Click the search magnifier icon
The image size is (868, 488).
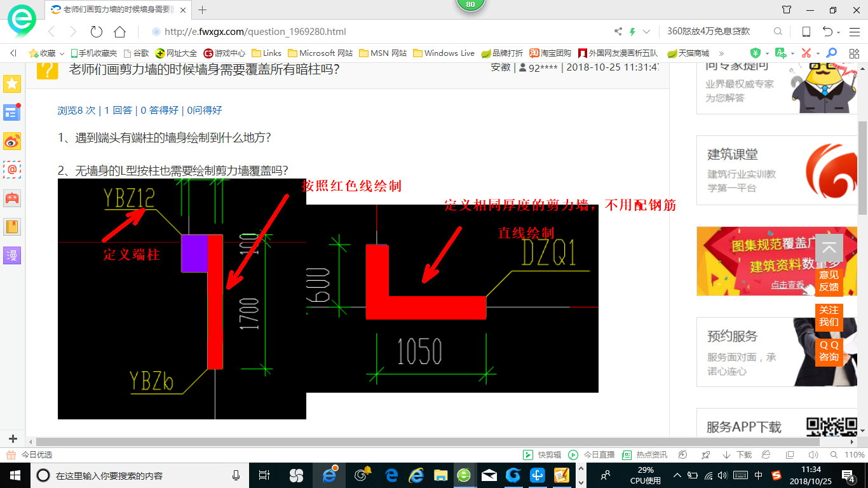coord(778,32)
